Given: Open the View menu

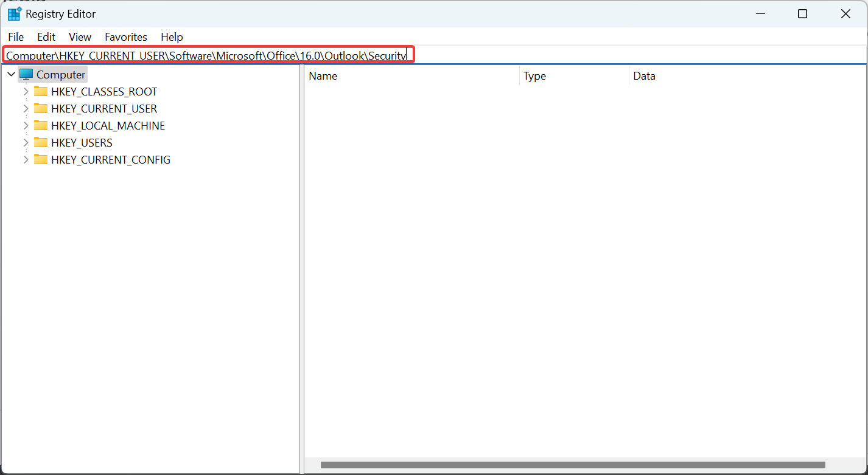Looking at the screenshot, I should coord(80,37).
